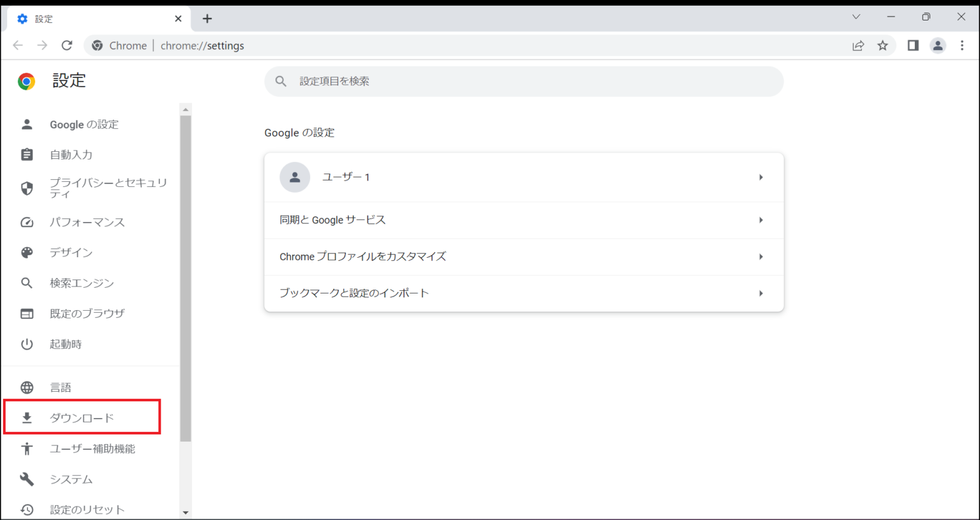Select the 自動入力 sidebar icon

click(27, 154)
